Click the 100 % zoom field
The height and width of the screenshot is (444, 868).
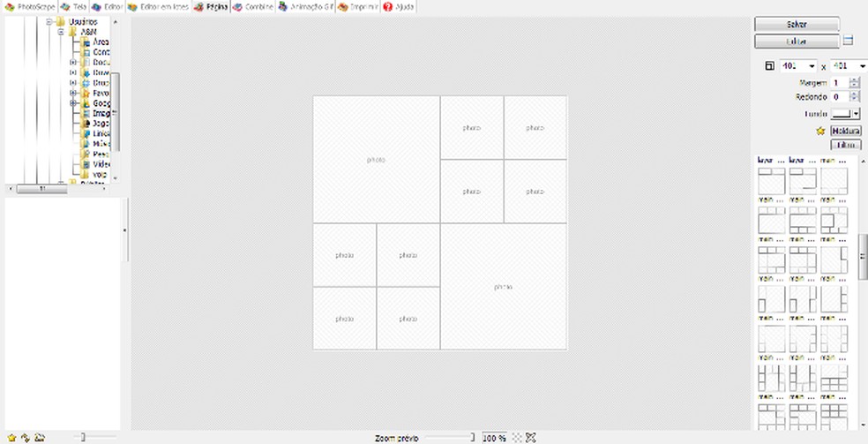(x=494, y=438)
